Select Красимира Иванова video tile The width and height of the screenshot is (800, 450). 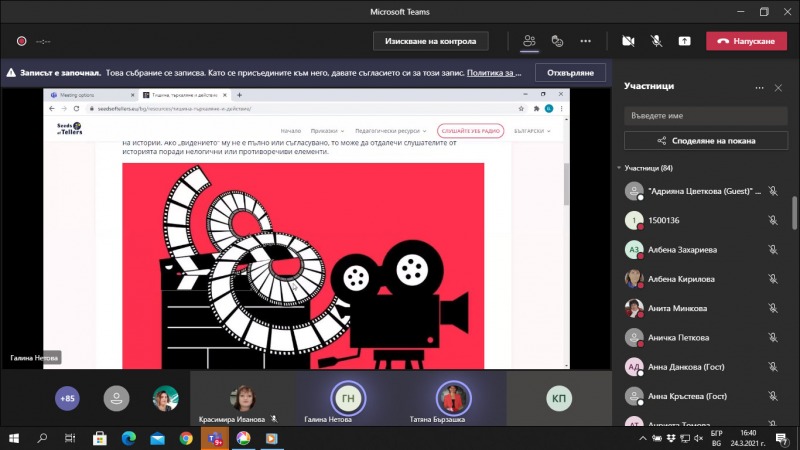(x=242, y=398)
